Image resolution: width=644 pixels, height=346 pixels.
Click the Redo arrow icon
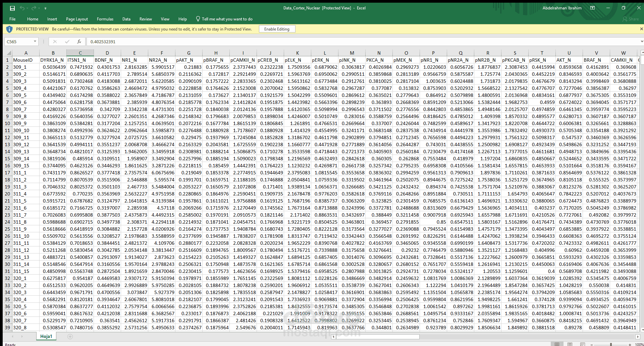pyautogui.click(x=34, y=8)
